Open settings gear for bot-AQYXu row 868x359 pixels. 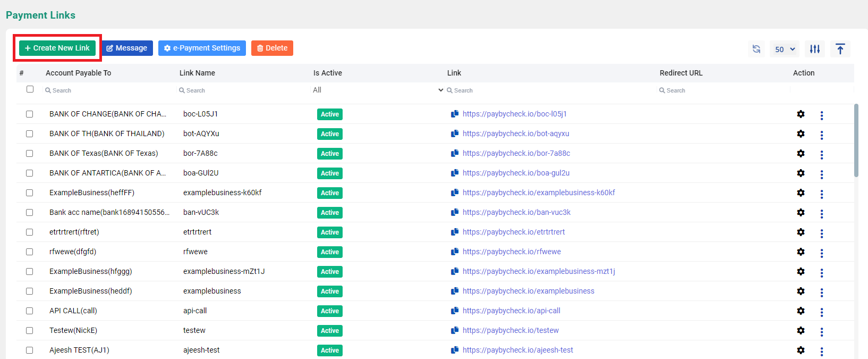[801, 133]
